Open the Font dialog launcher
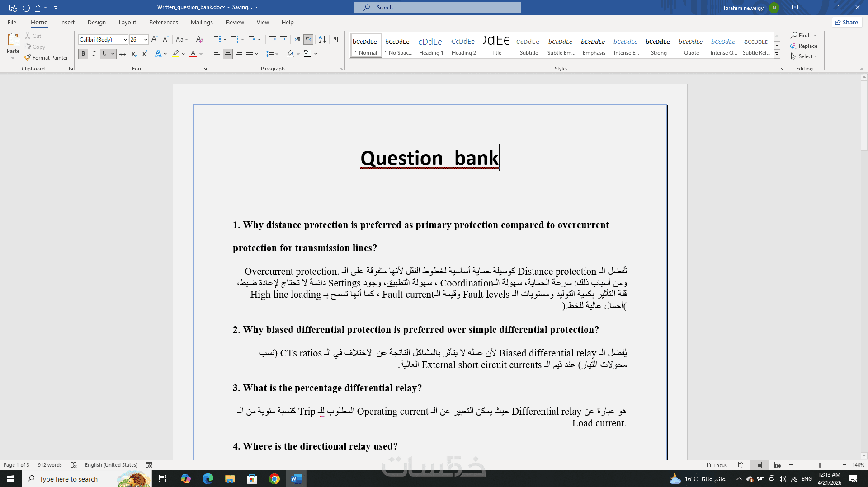 205,69
